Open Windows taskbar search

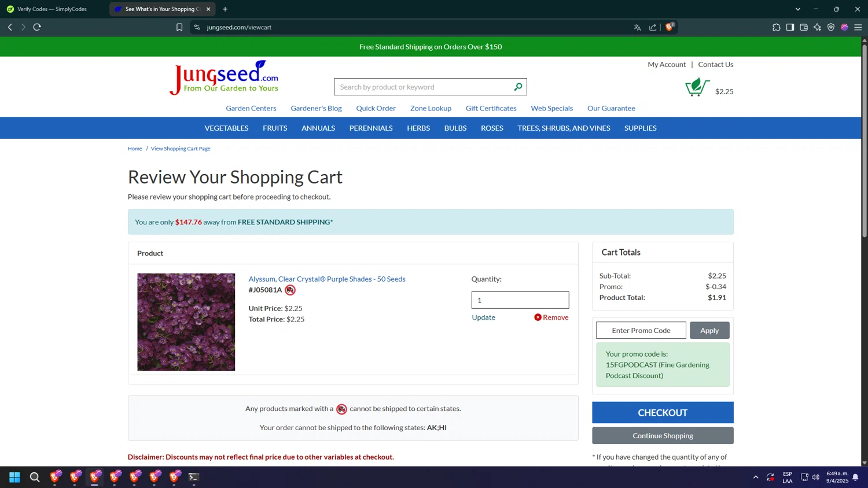point(35,477)
